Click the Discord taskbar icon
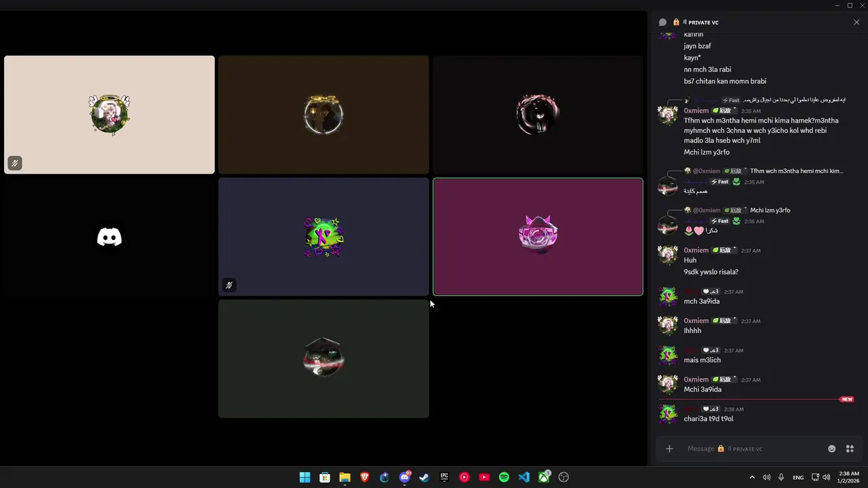This screenshot has width=868, height=488. click(405, 477)
